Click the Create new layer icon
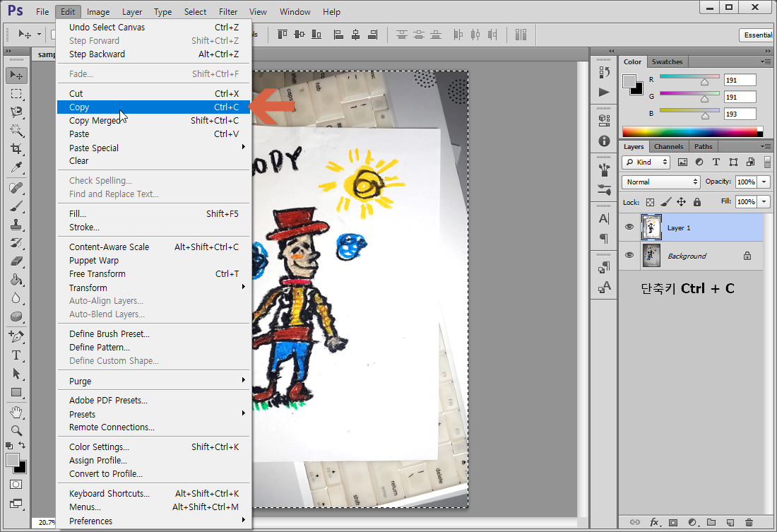This screenshot has height=532, width=777. pyautogui.click(x=730, y=522)
